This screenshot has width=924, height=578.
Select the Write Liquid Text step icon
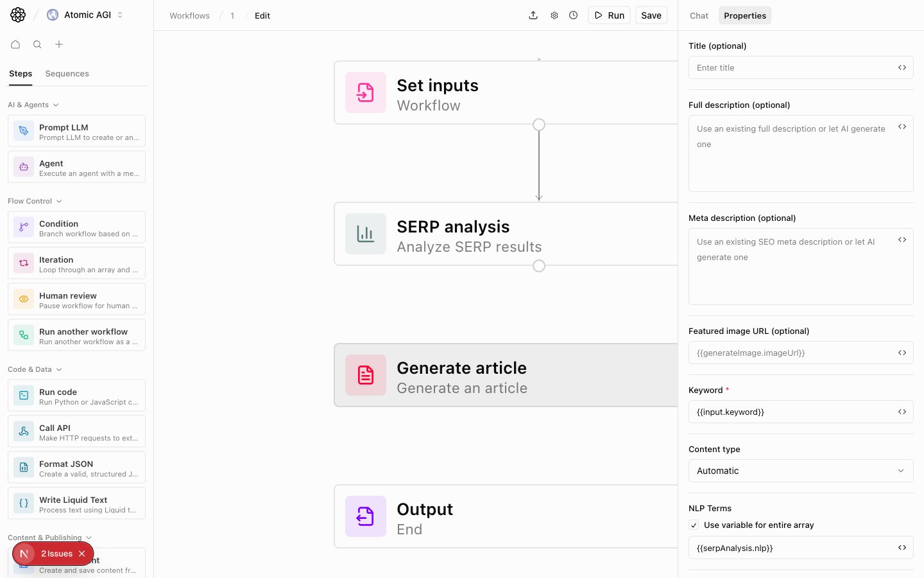(24, 504)
